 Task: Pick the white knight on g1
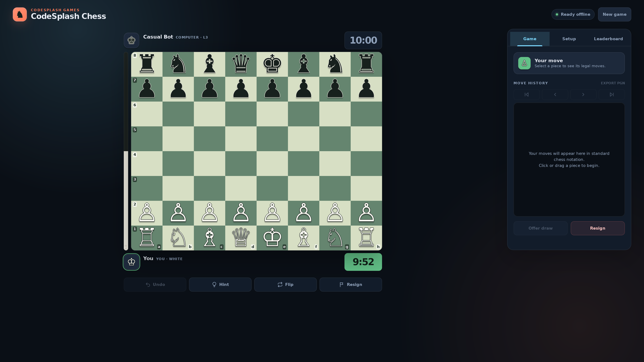[335, 238]
